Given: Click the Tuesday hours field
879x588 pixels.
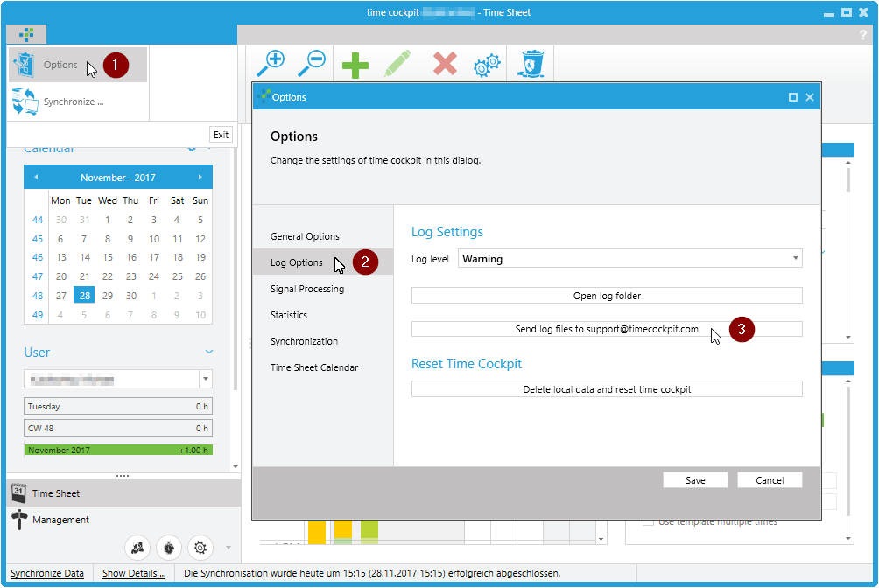Looking at the screenshot, I should [118, 406].
